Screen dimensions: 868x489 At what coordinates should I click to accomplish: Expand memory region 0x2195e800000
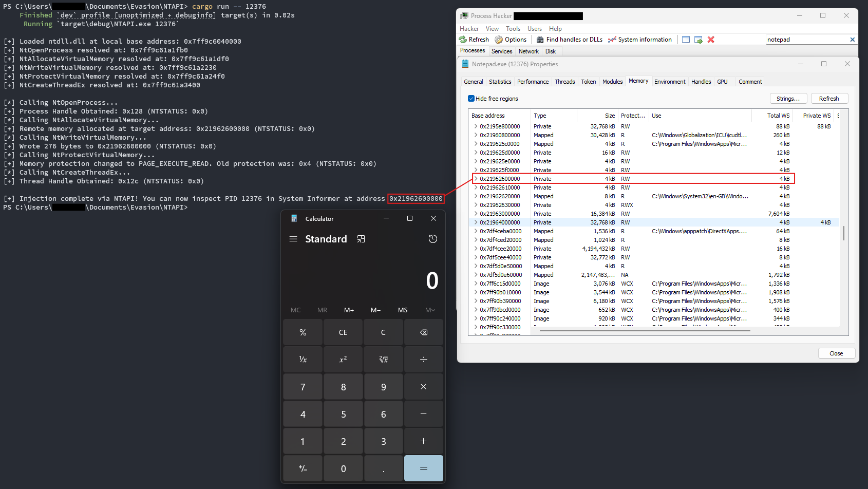476,126
